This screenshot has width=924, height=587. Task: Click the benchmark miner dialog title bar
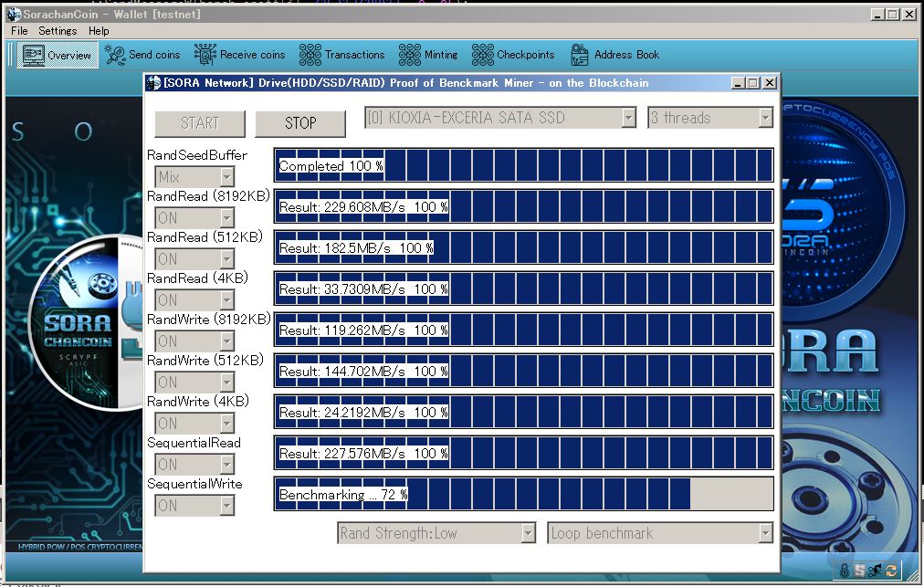(462, 83)
